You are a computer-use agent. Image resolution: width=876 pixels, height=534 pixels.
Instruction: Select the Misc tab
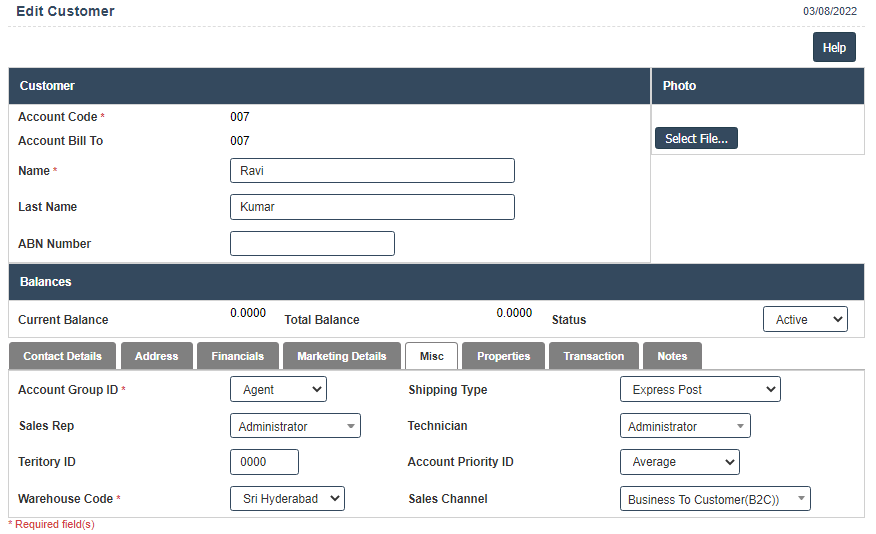coord(431,356)
